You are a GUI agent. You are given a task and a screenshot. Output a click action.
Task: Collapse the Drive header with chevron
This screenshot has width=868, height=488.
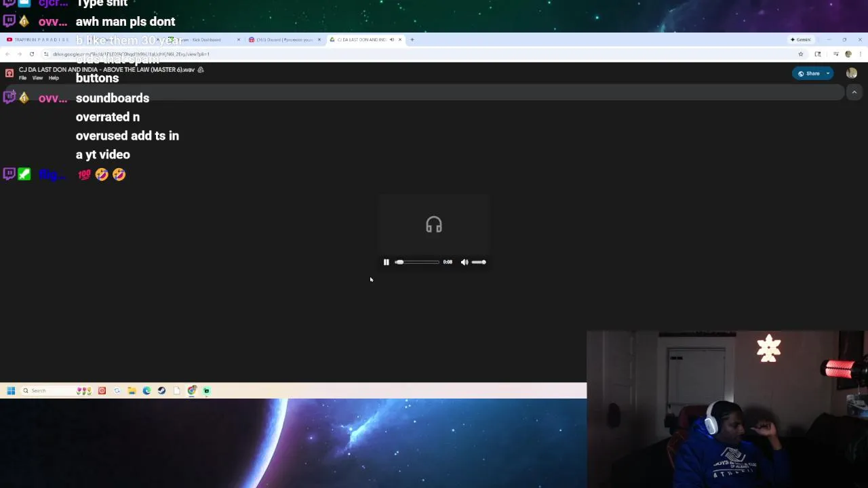pos(854,92)
